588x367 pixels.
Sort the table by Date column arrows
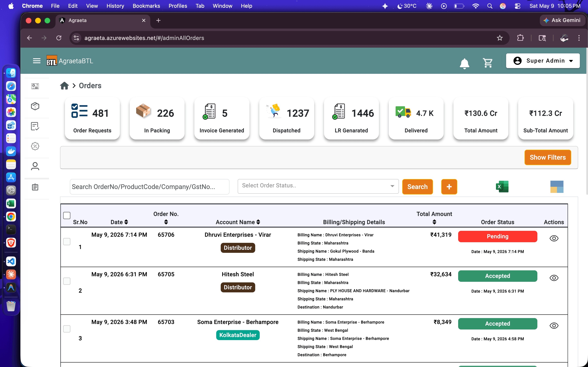126,222
